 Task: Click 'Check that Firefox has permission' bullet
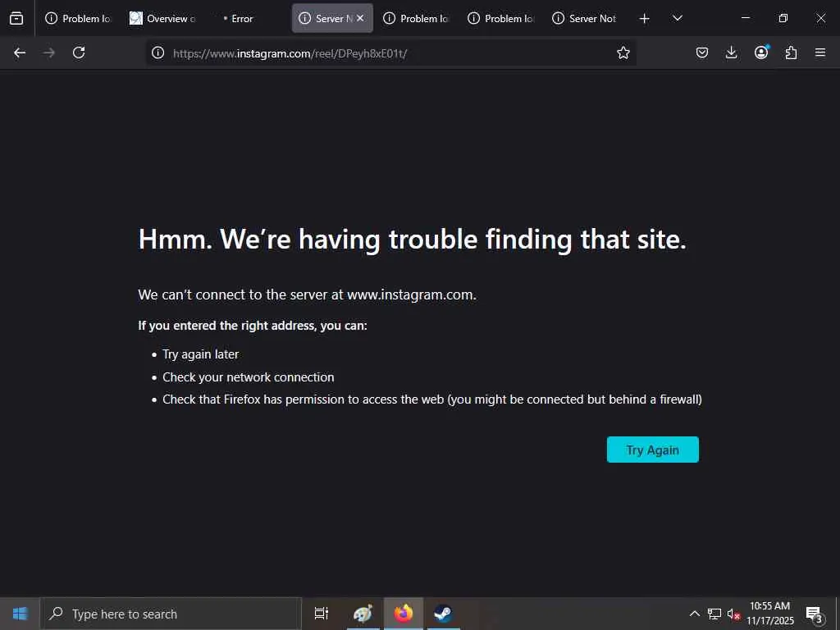click(431, 399)
